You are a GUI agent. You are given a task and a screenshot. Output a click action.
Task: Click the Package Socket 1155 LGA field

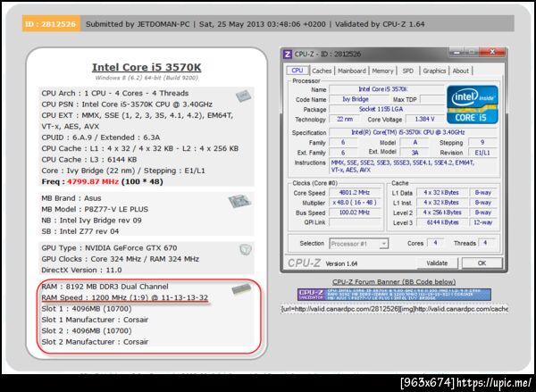click(x=386, y=109)
